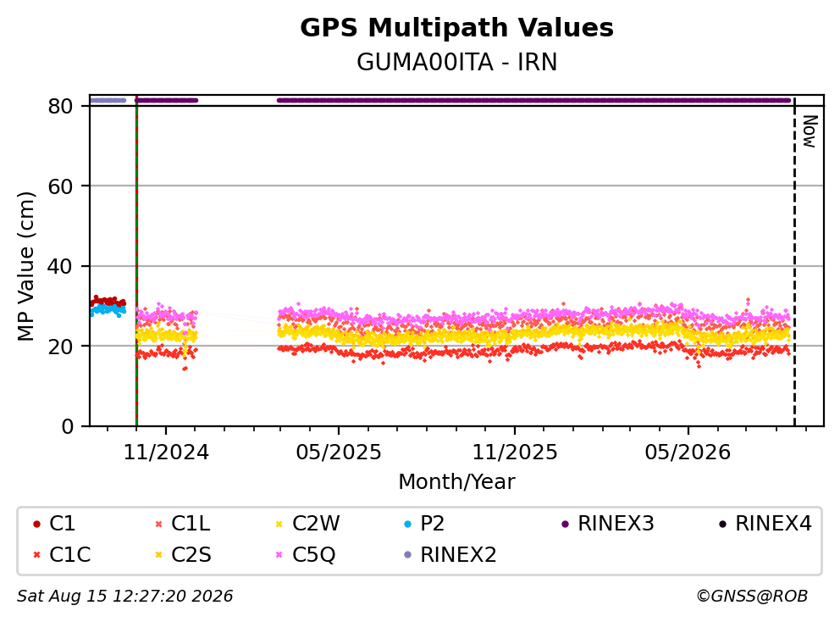Image resolution: width=840 pixels, height=622 pixels.
Task: Select the C2W legend entry
Action: 307,524
